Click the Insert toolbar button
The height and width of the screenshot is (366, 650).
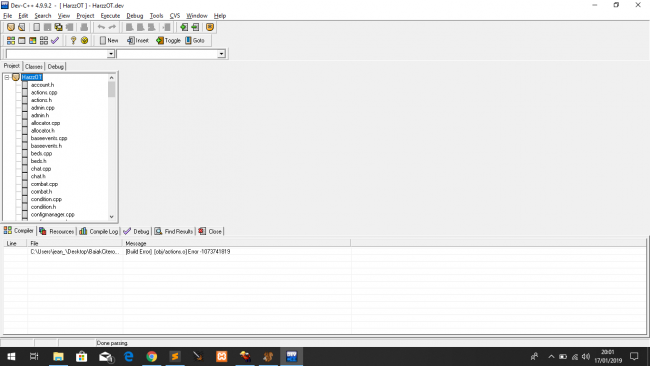[138, 41]
